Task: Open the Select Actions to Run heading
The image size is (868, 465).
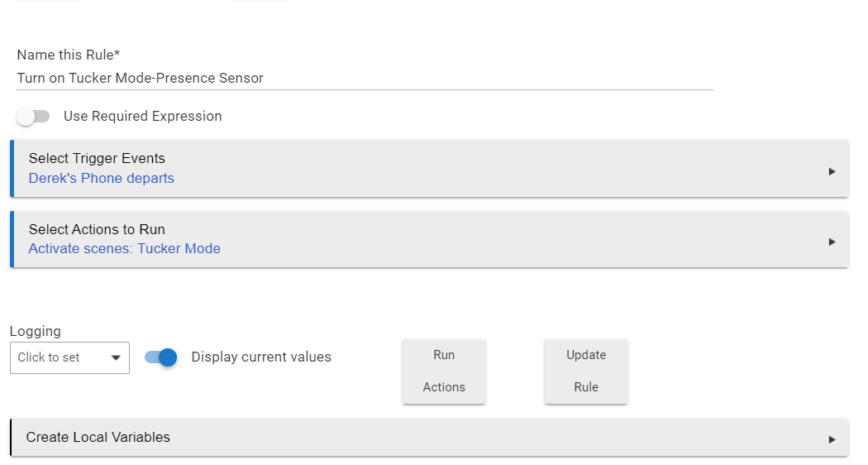Action: (x=97, y=229)
